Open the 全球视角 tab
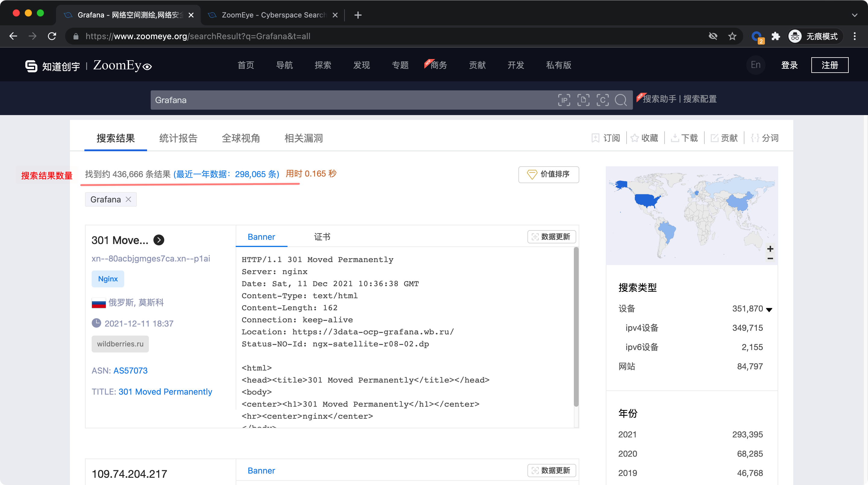868x485 pixels. [x=241, y=138]
